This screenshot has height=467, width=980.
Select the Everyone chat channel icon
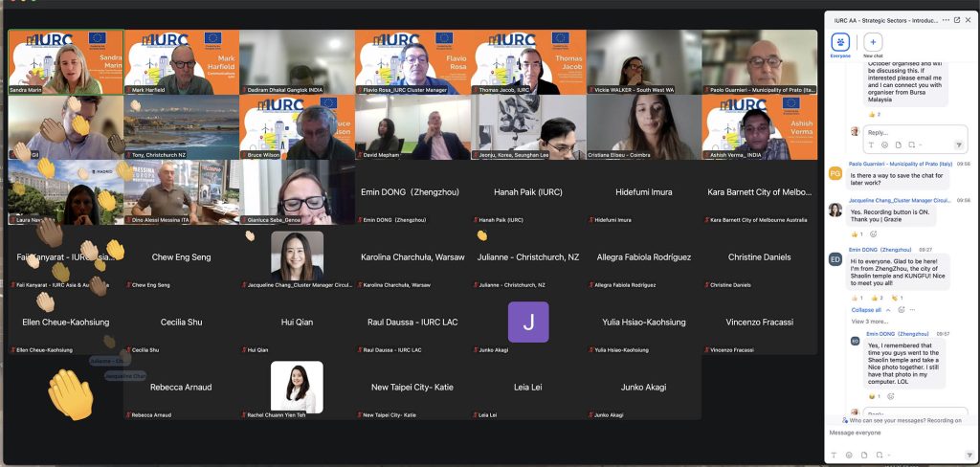tap(839, 42)
